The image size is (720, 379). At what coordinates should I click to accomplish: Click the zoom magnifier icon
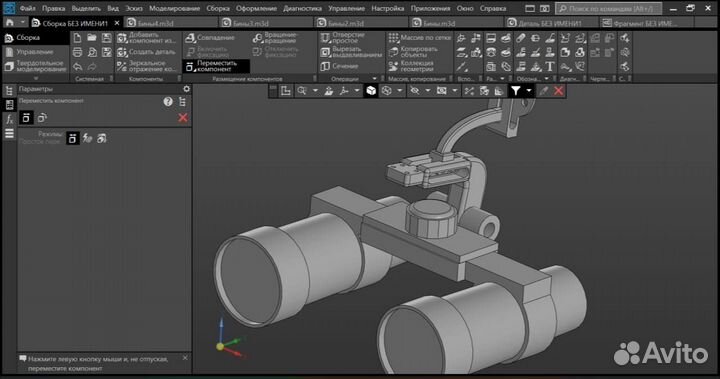(302, 91)
